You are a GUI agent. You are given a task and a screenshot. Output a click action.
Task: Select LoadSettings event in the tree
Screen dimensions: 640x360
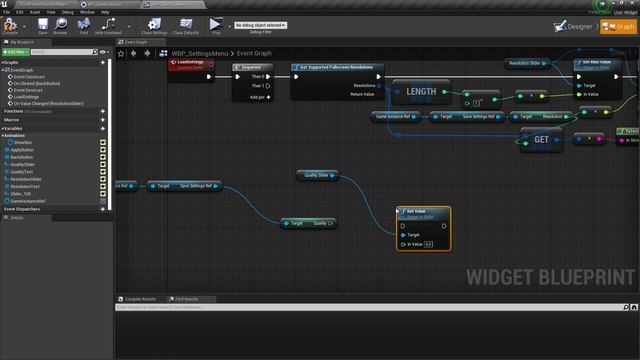tap(26, 97)
